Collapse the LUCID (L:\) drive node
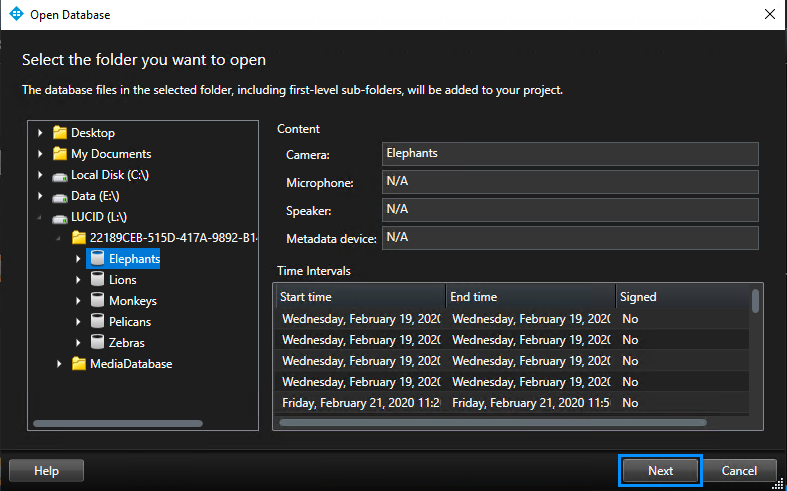This screenshot has width=787, height=491. (x=40, y=218)
